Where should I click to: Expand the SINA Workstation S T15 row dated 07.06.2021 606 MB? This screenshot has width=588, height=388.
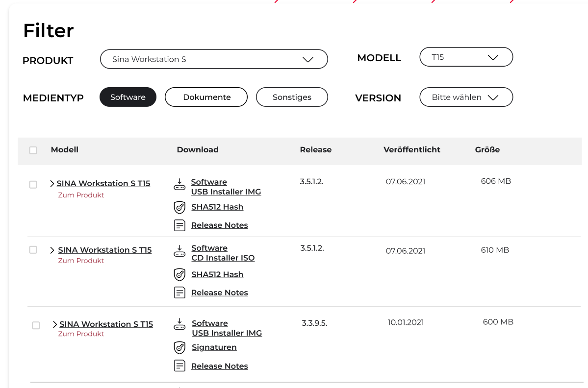(52, 184)
